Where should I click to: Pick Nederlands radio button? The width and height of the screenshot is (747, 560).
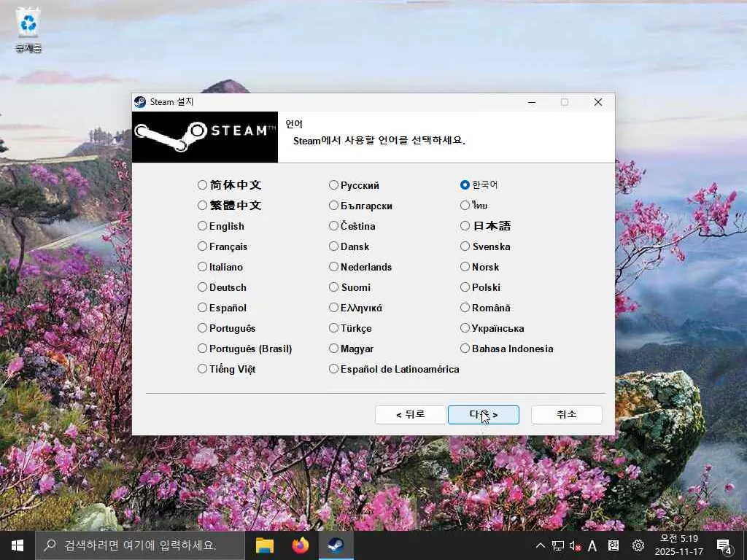pyautogui.click(x=360, y=267)
